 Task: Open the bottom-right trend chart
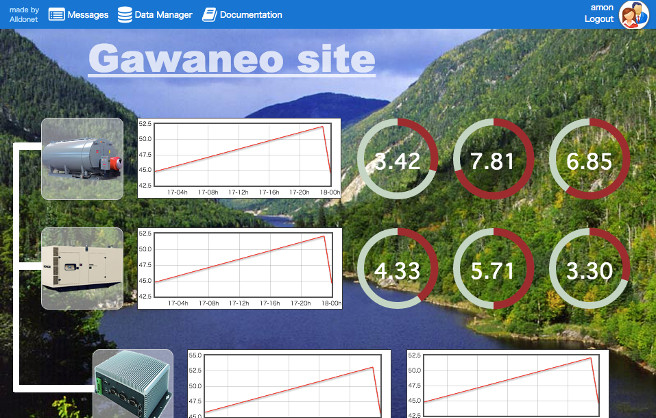[507, 384]
